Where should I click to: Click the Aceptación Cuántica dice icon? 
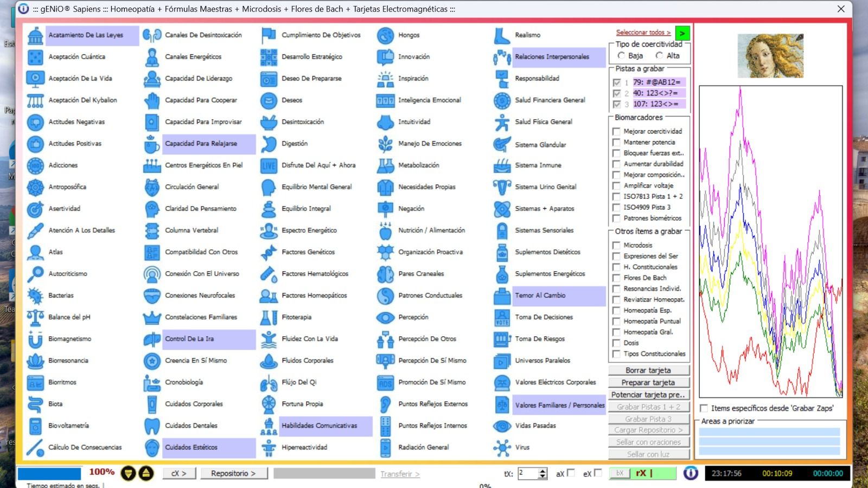click(35, 57)
